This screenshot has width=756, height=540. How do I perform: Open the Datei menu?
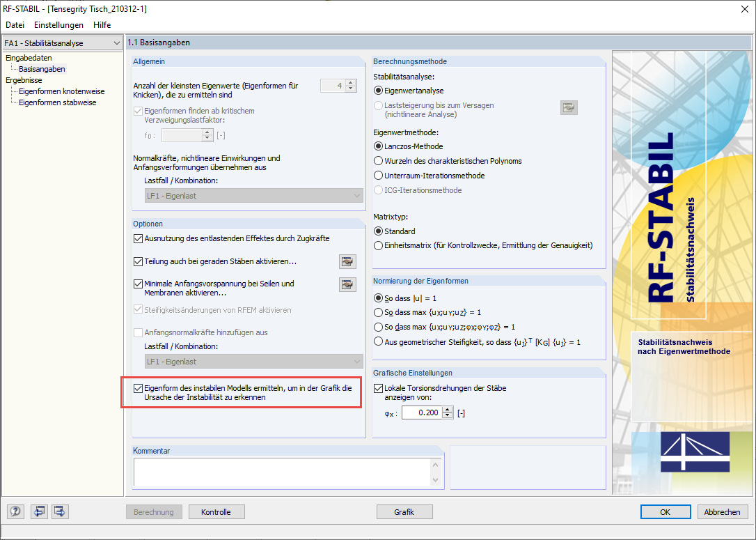coord(15,24)
